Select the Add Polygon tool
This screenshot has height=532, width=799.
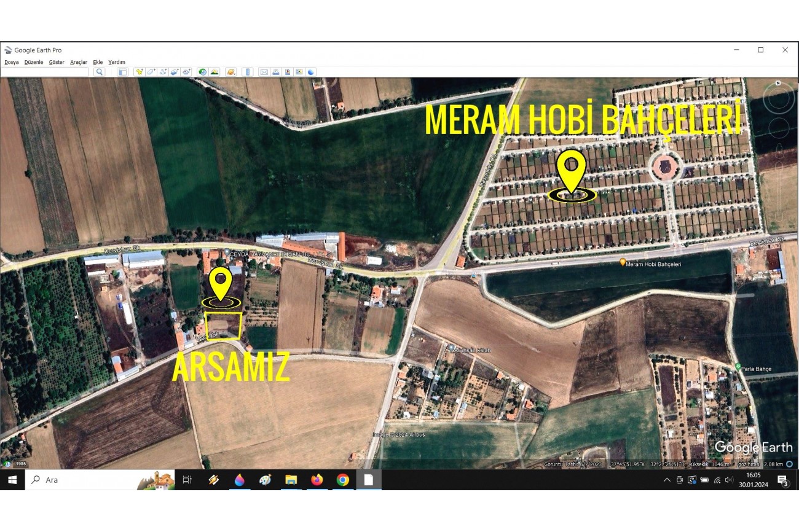151,72
